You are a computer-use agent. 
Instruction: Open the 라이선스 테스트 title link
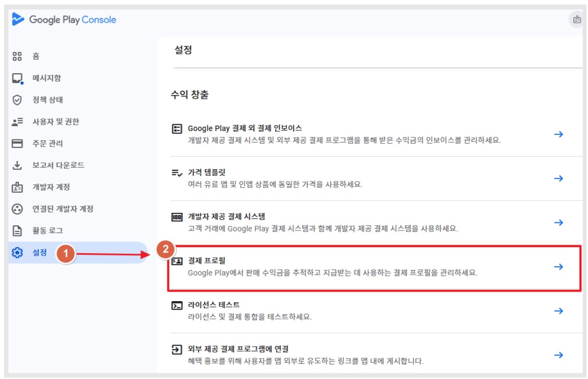(x=214, y=305)
